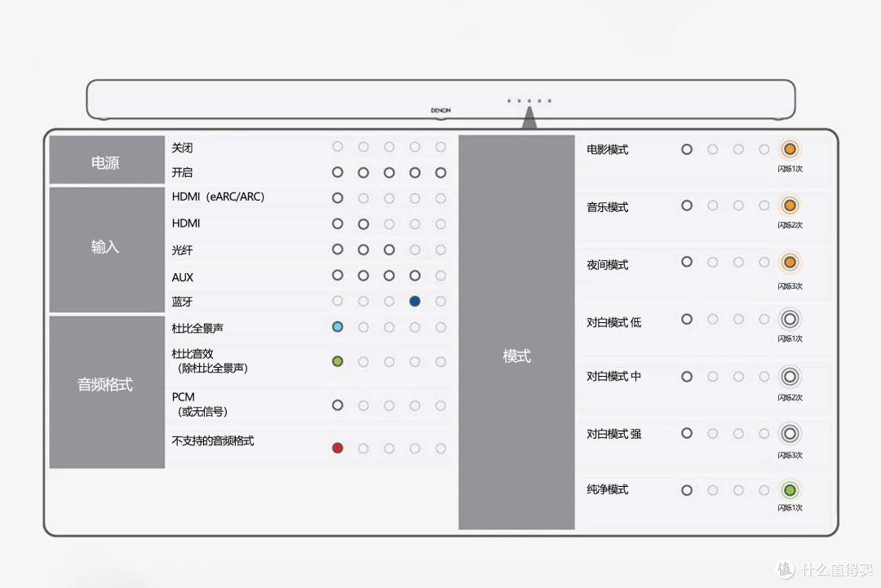
Task: Click the PCM (或无信号) label
Action: (200, 405)
